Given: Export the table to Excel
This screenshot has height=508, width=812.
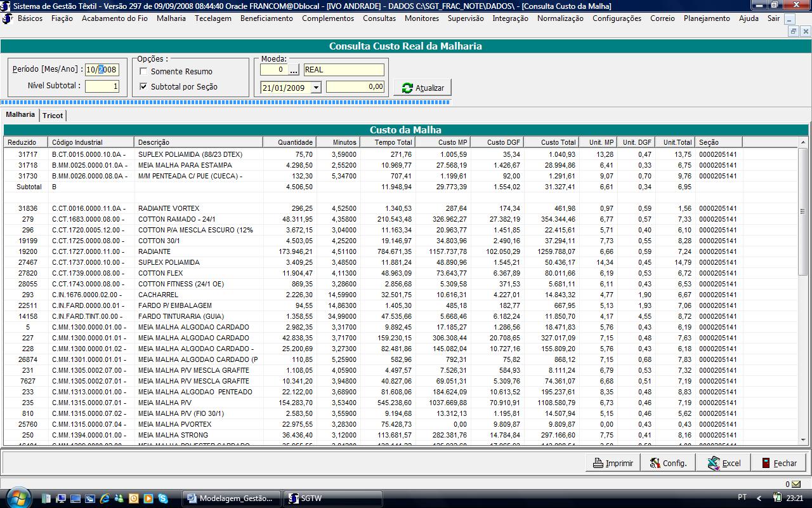Looking at the screenshot, I should (x=724, y=463).
